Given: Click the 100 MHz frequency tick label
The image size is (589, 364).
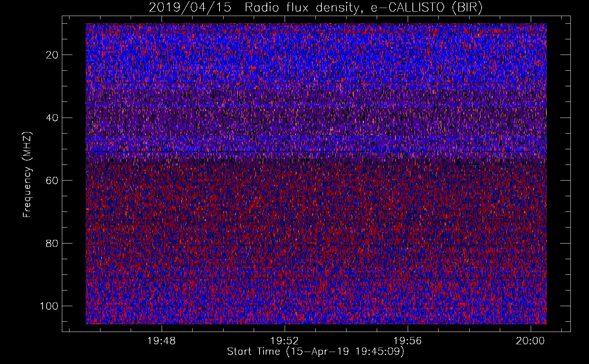Looking at the screenshot, I should [49, 306].
